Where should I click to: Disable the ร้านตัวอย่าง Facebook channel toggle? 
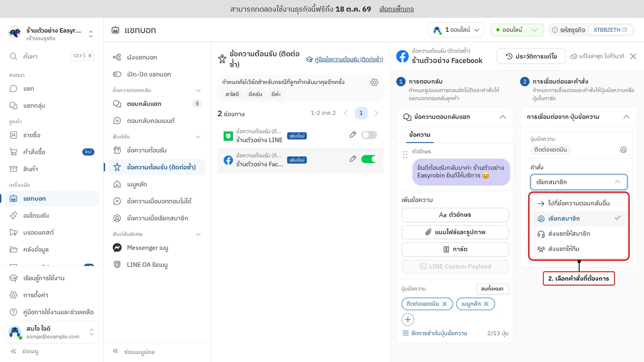(369, 159)
